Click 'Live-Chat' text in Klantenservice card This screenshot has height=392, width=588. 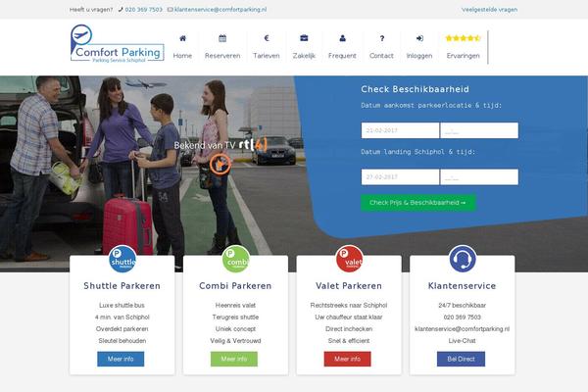462,341
